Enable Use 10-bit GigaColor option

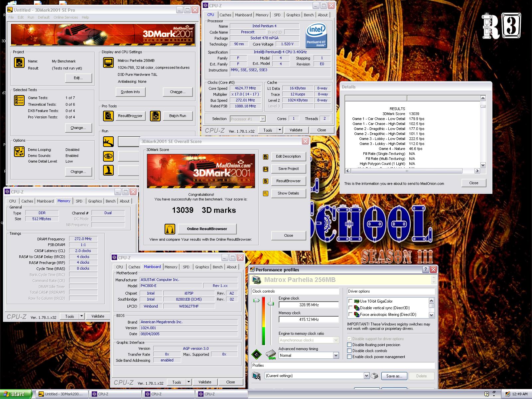[x=350, y=301]
